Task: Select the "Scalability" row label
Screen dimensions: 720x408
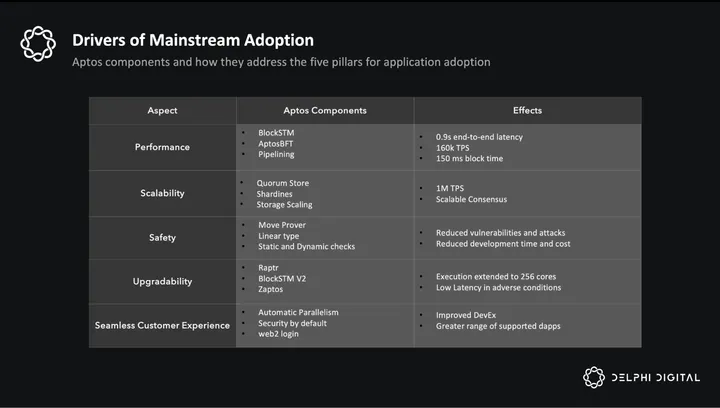Action: tap(162, 192)
